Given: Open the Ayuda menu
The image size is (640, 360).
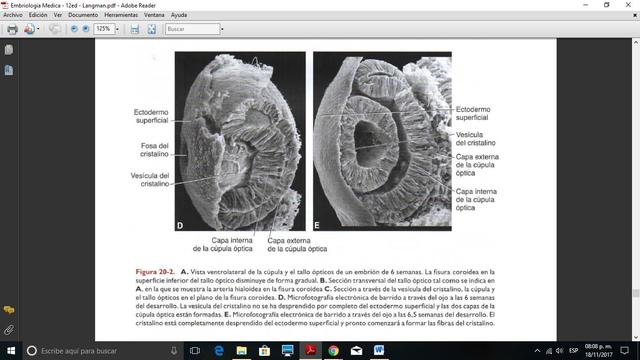Looking at the screenshot, I should pyautogui.click(x=179, y=15).
